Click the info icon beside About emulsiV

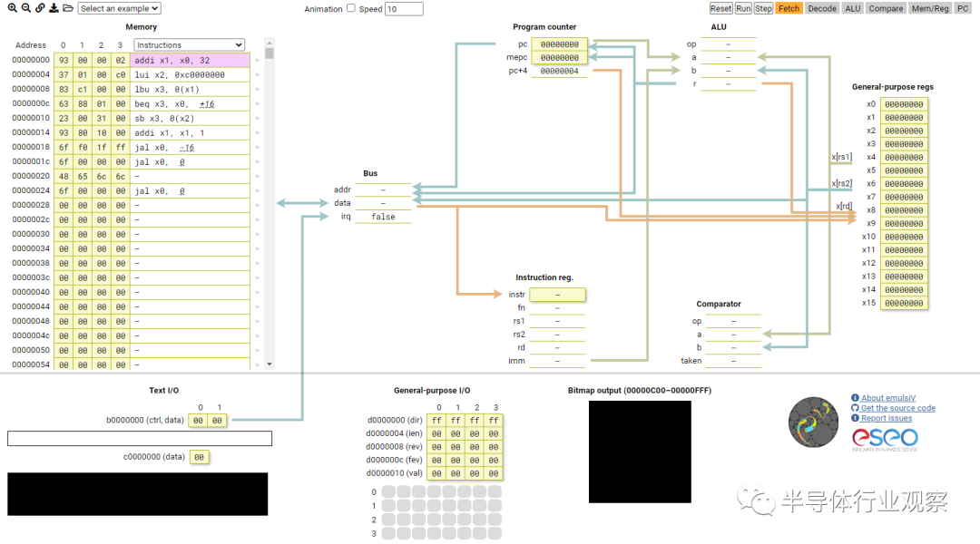pos(855,398)
